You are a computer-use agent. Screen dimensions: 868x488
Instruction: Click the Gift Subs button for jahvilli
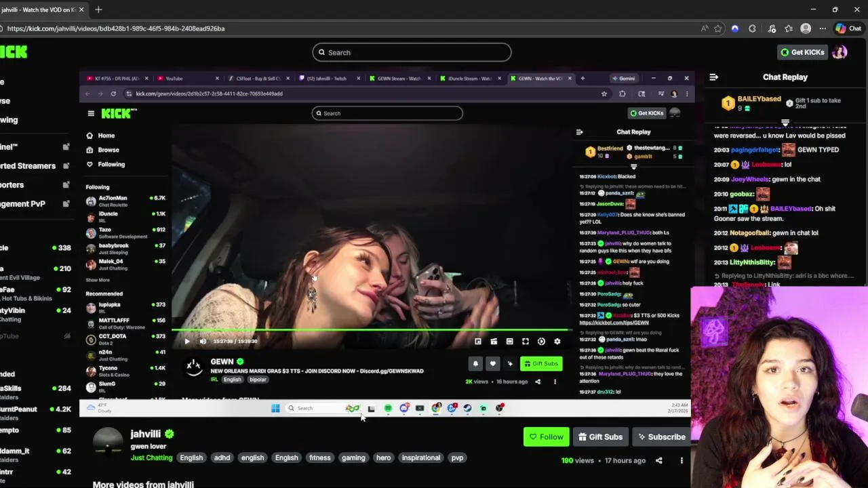pos(600,436)
